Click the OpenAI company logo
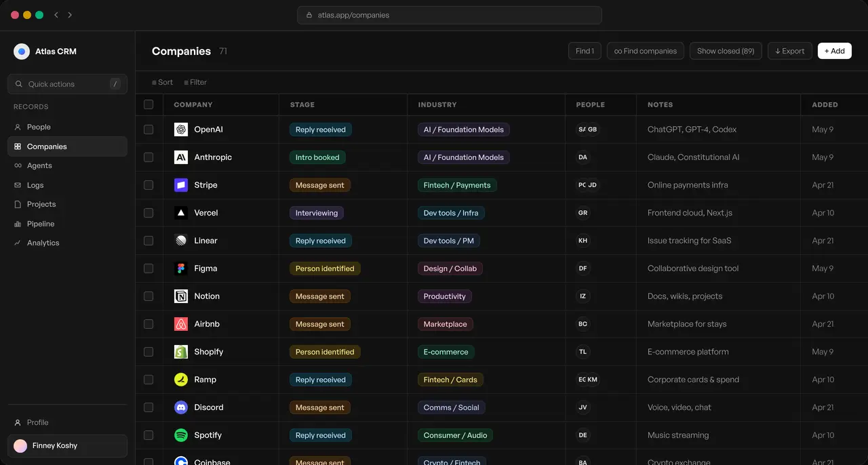 click(x=181, y=129)
